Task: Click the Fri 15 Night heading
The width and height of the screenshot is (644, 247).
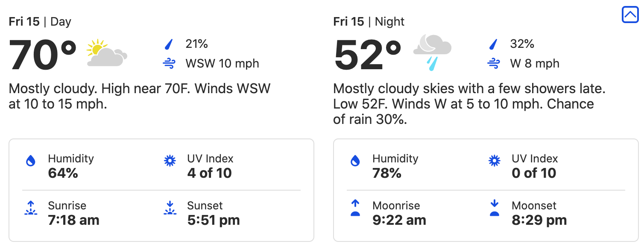Action: click(369, 22)
